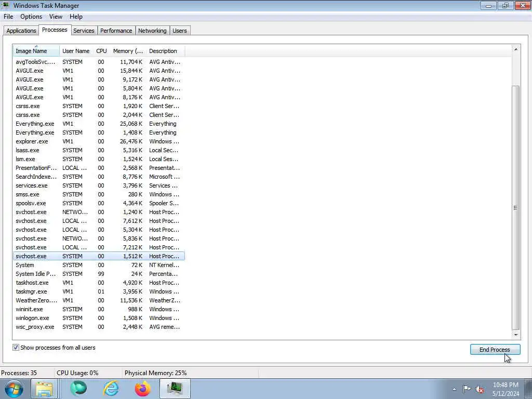Select the taskhost.exe process
This screenshot has width=532, height=399.
click(x=99, y=283)
